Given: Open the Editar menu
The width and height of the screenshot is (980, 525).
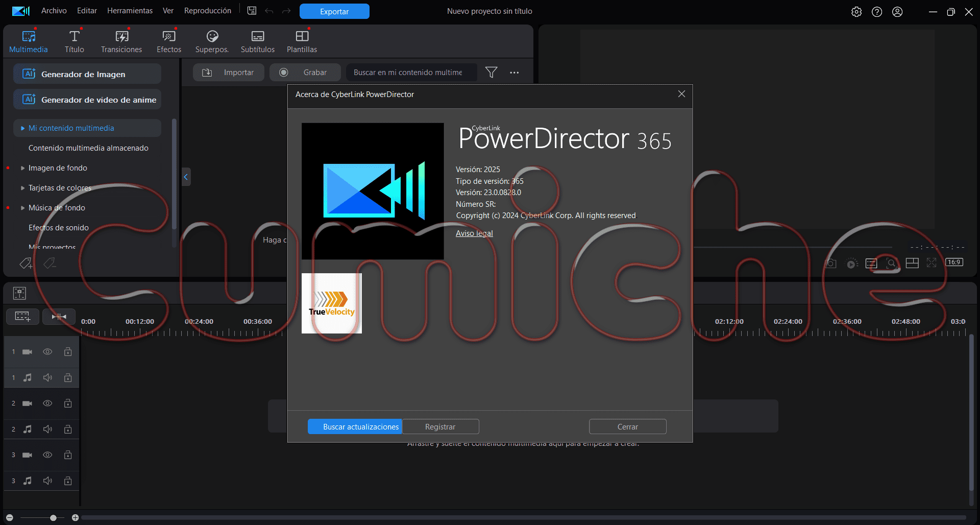Looking at the screenshot, I should (87, 11).
